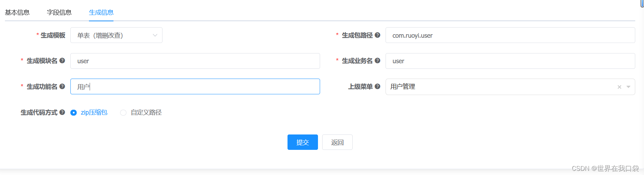Screen dimensions: 644x175
Task: Expand the 上级菜单 dropdown arrow
Action: click(x=628, y=87)
